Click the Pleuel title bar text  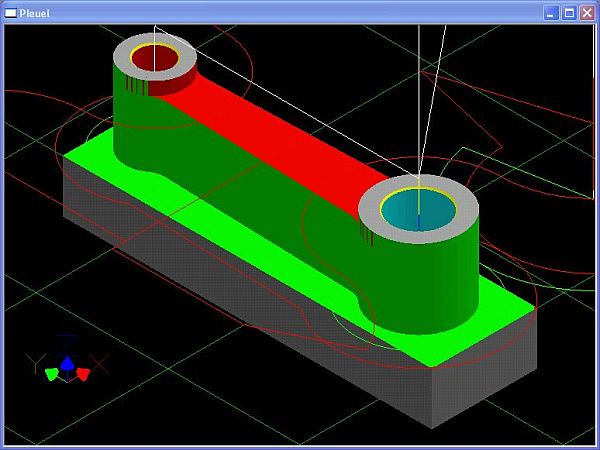pyautogui.click(x=35, y=12)
